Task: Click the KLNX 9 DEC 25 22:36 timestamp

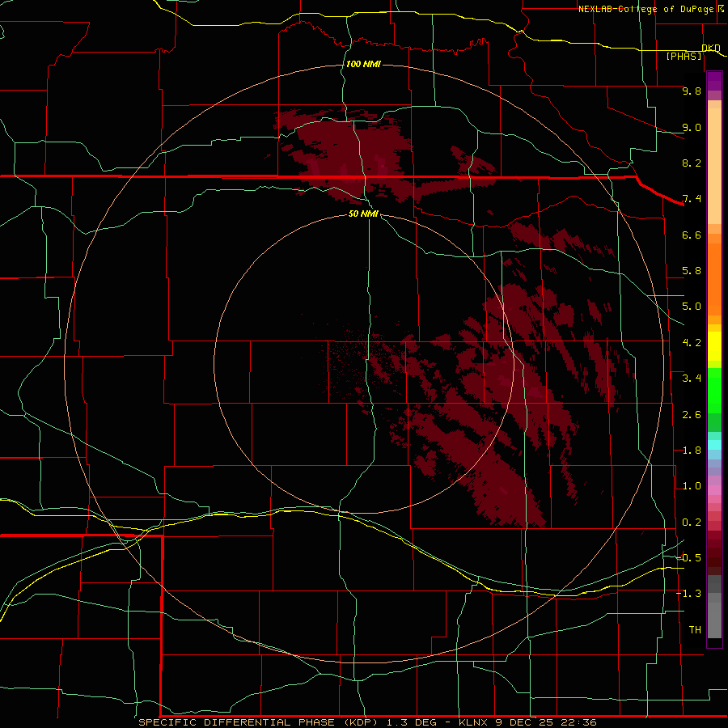Action: [528, 722]
